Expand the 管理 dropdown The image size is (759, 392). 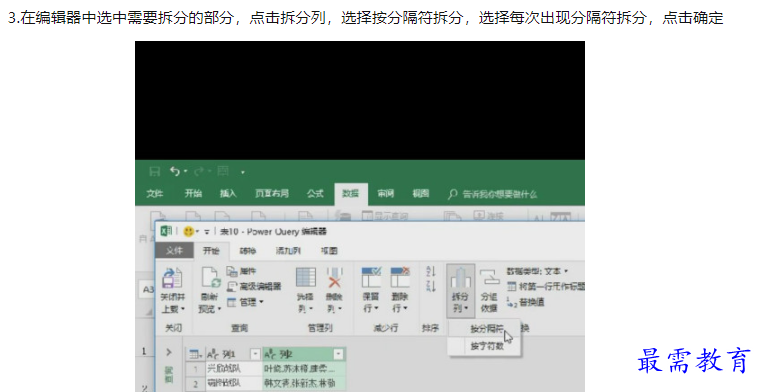pos(245,302)
